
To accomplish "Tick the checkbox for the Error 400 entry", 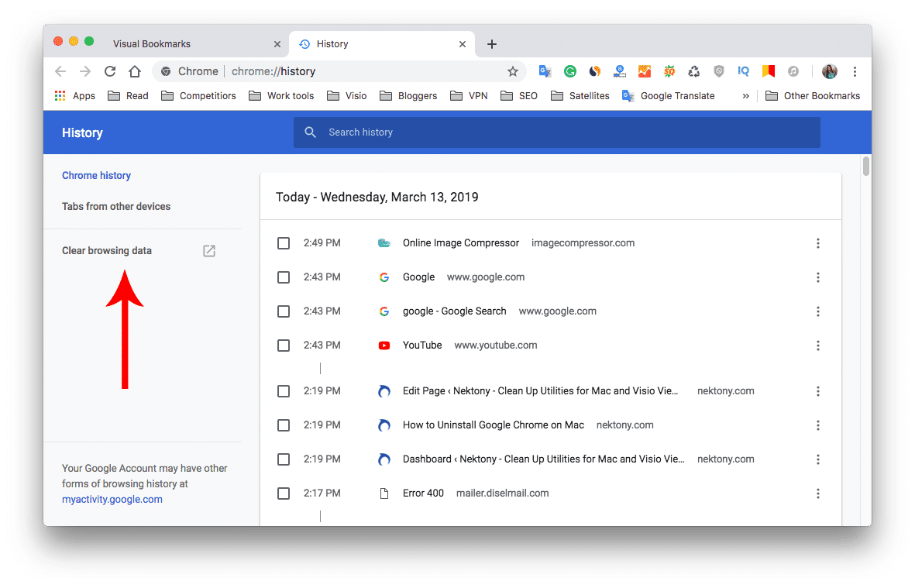I will click(284, 493).
